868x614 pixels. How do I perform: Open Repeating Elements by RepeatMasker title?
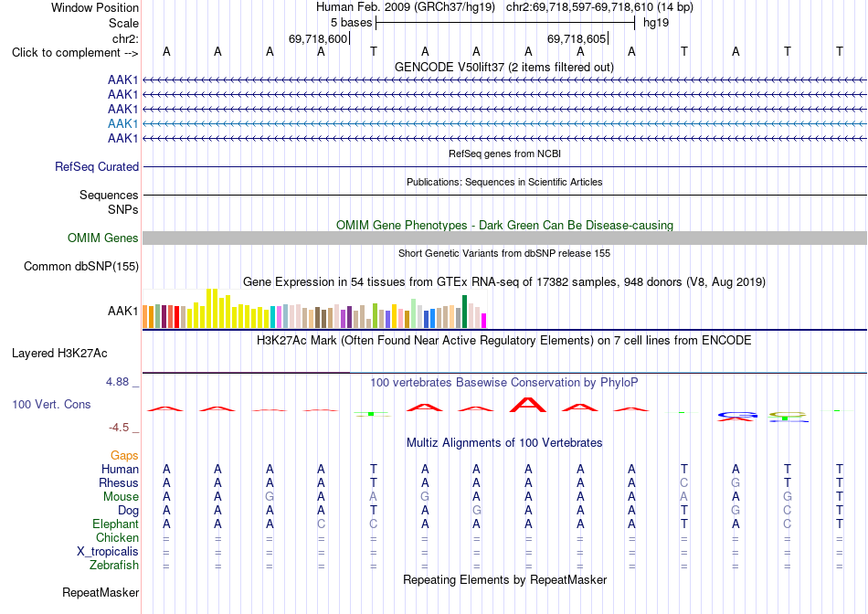click(x=504, y=579)
